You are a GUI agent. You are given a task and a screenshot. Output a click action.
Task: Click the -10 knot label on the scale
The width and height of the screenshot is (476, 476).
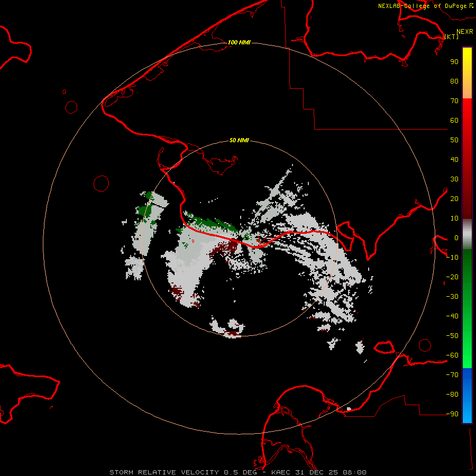[x=452, y=258]
